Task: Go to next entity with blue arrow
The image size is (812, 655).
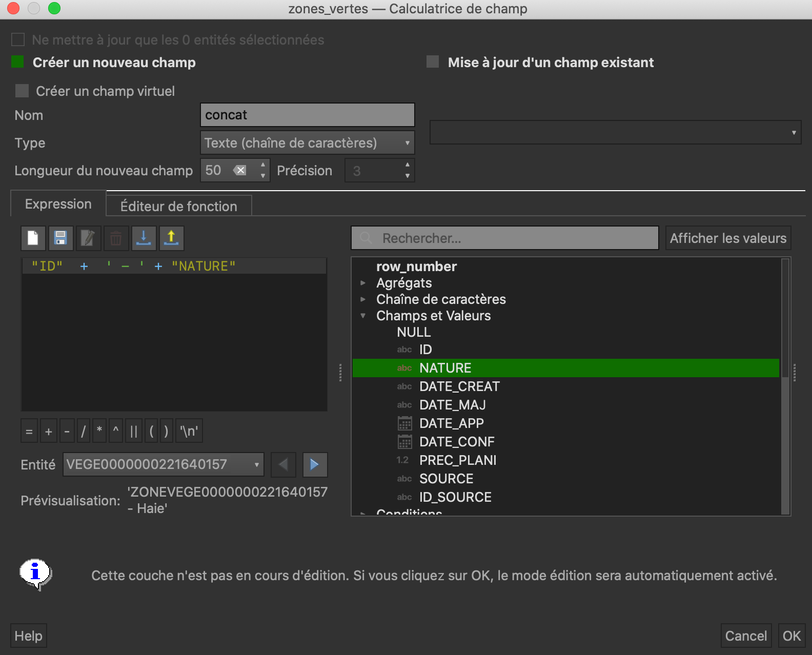Action: pos(315,465)
